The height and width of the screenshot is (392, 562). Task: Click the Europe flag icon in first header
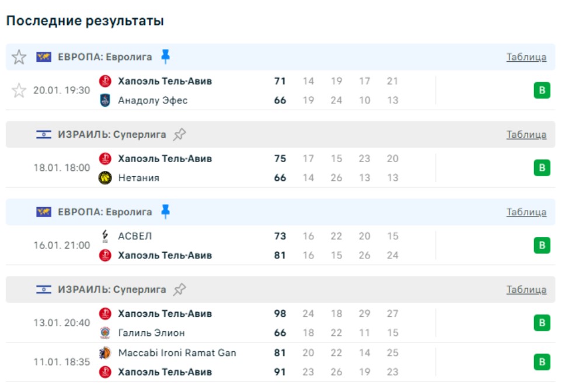[44, 57]
